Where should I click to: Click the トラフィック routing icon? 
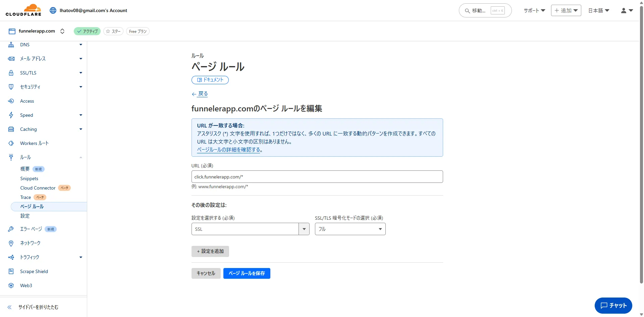(11, 257)
